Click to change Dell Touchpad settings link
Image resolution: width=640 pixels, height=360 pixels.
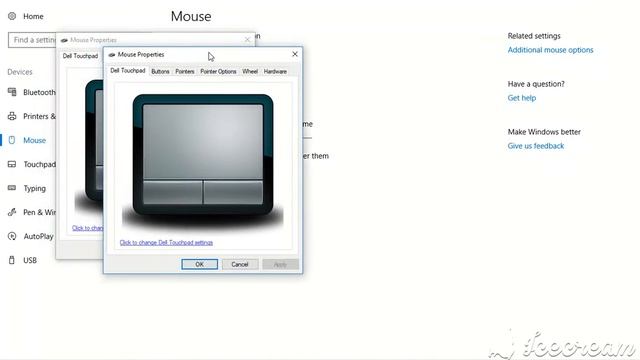166,242
